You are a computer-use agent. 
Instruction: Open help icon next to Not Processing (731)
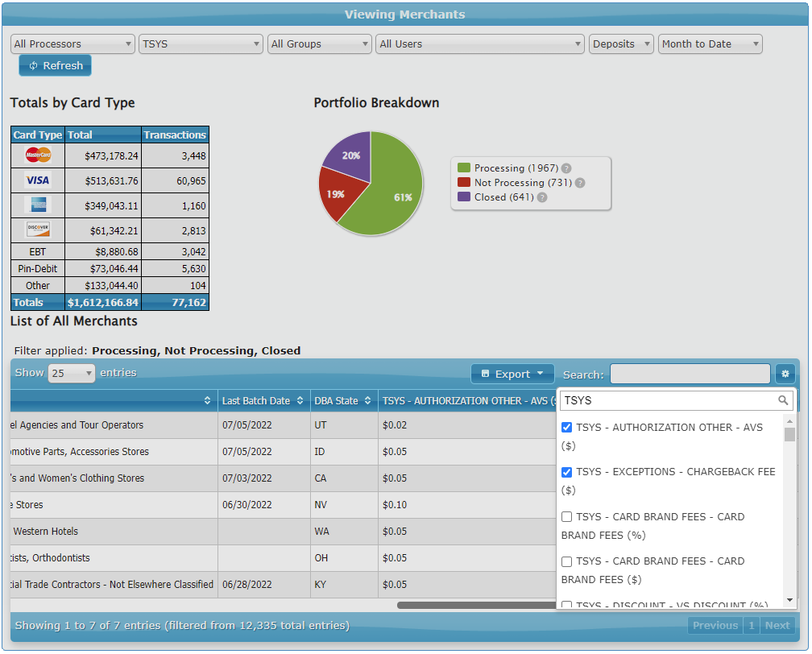(x=580, y=183)
